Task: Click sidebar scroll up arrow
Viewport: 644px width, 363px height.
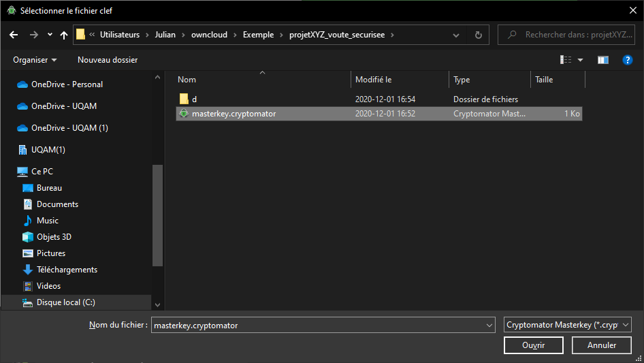Action: click(x=158, y=77)
